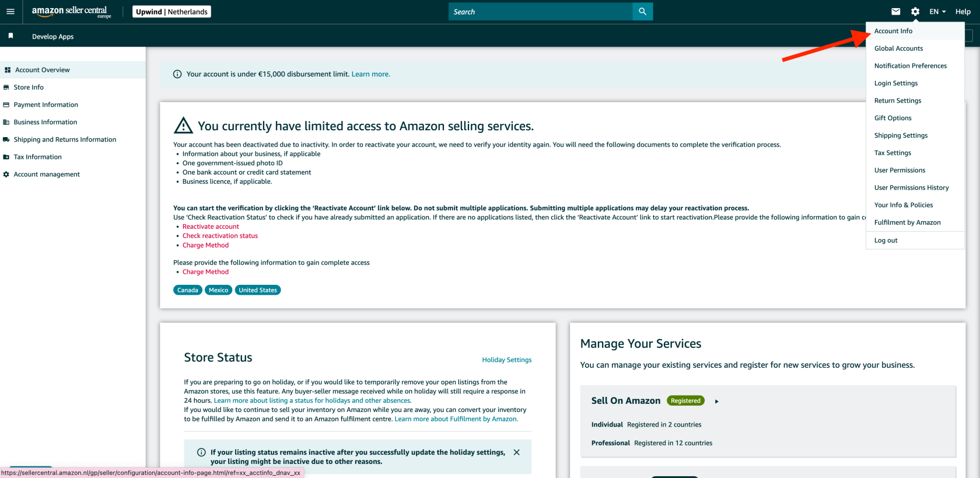Select Account Info from settings menu
Image resolution: width=980 pixels, height=478 pixels.
click(893, 31)
